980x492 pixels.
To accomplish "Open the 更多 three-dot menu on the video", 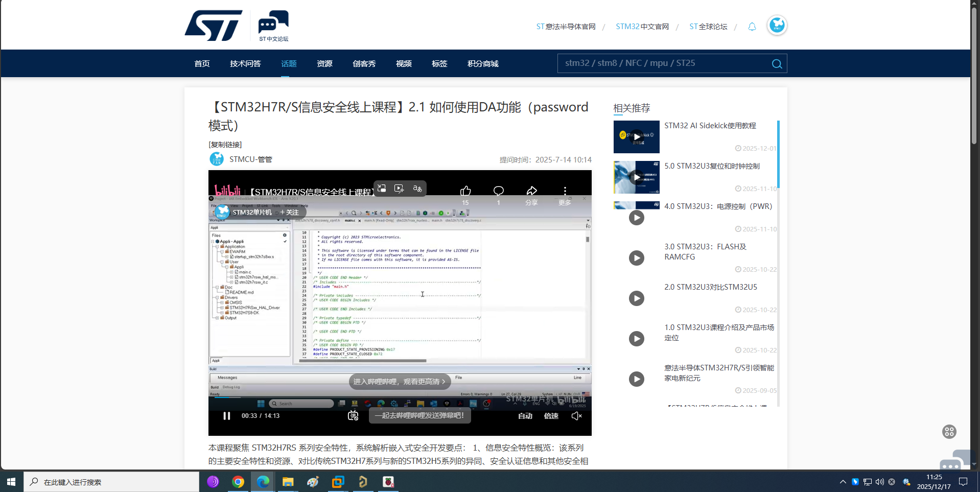I will (565, 191).
